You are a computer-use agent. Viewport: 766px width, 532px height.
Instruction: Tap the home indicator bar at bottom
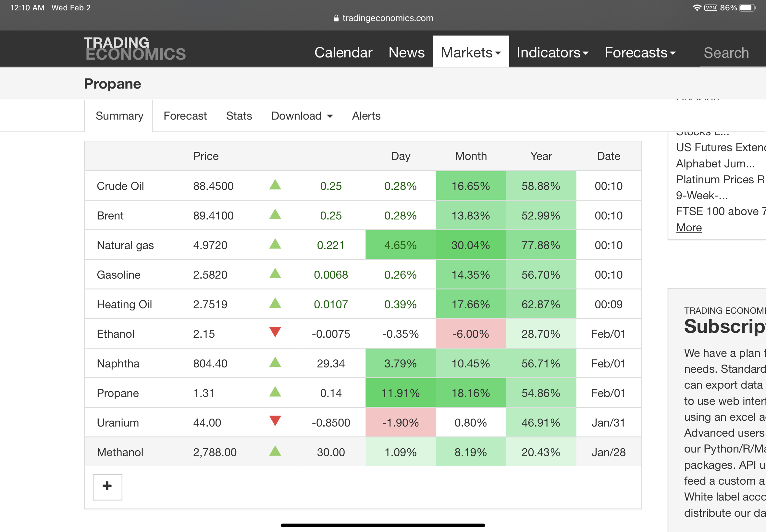coord(383,525)
